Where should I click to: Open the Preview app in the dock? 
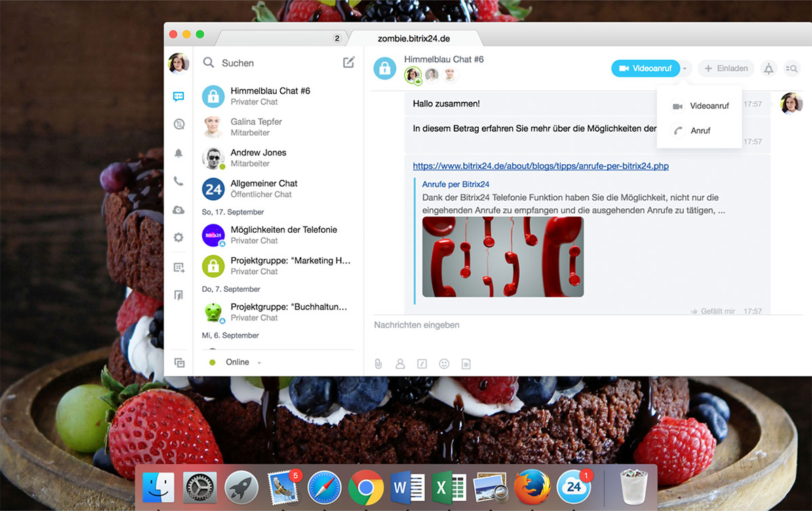tap(490, 488)
